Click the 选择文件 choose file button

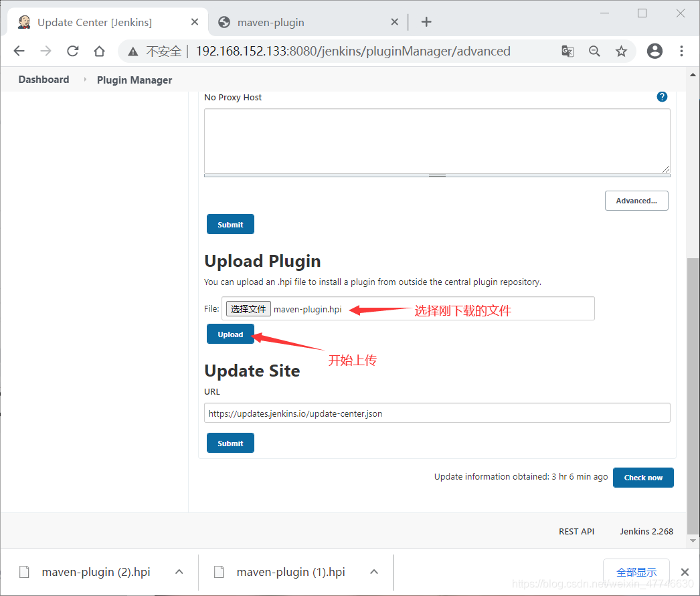coord(248,309)
